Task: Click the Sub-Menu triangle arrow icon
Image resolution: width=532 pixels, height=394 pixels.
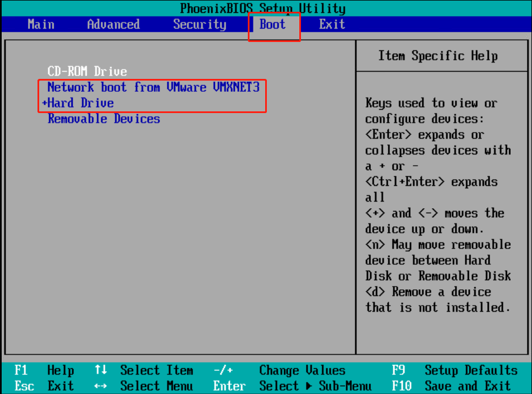Action: pos(309,386)
